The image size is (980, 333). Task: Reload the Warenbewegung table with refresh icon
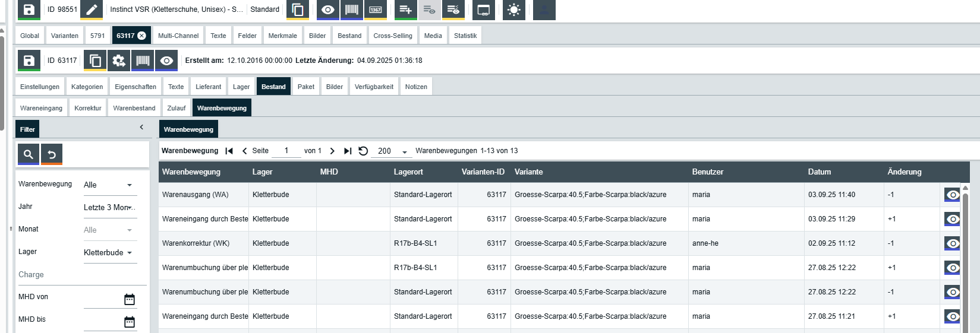coord(363,151)
